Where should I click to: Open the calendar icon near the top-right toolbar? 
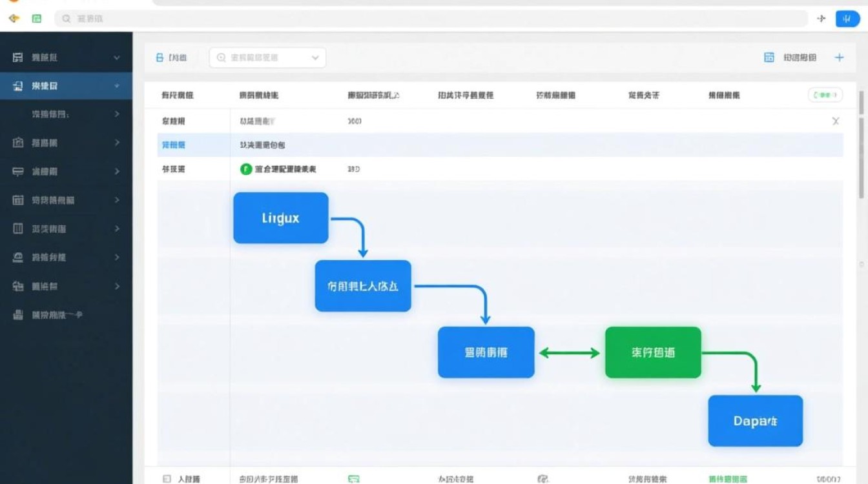pos(769,57)
